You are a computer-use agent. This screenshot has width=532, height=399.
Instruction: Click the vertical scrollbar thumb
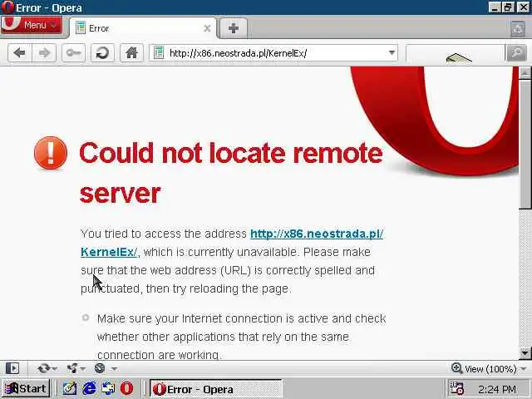(525, 144)
